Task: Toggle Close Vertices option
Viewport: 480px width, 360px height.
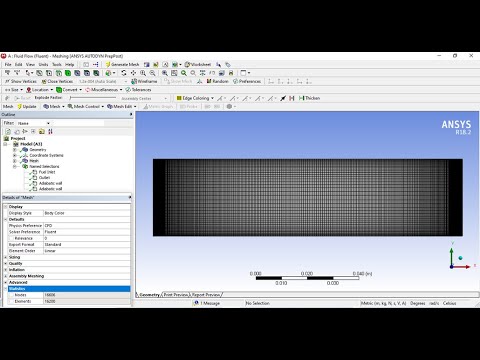Action: pos(57,81)
